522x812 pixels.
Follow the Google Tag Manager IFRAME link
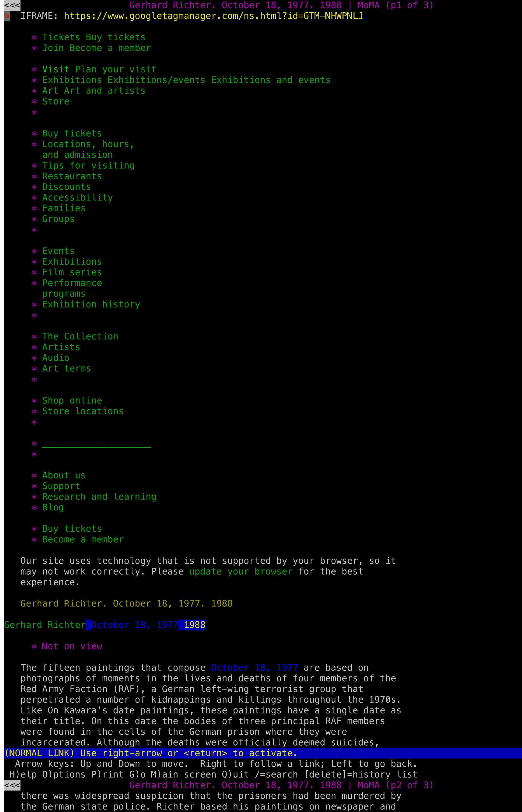[213, 16]
